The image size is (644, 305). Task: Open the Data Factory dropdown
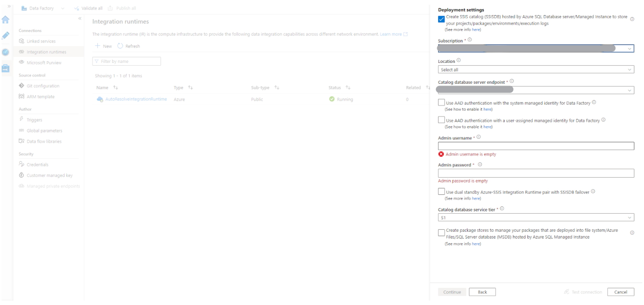43,8
